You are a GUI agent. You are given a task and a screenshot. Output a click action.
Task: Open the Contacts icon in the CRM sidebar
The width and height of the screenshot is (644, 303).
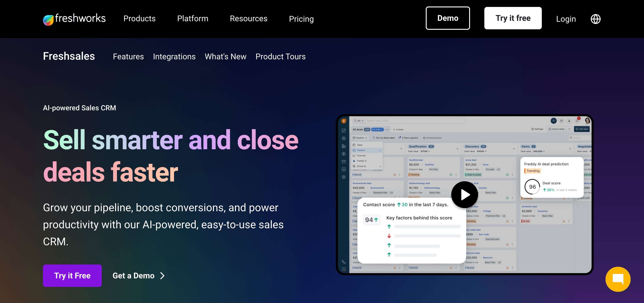[344, 138]
